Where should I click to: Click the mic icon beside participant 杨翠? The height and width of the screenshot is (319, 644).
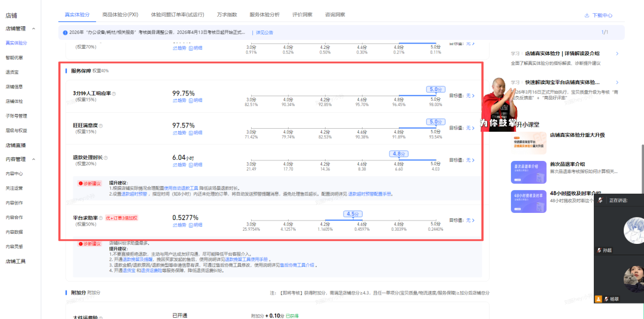(607, 299)
